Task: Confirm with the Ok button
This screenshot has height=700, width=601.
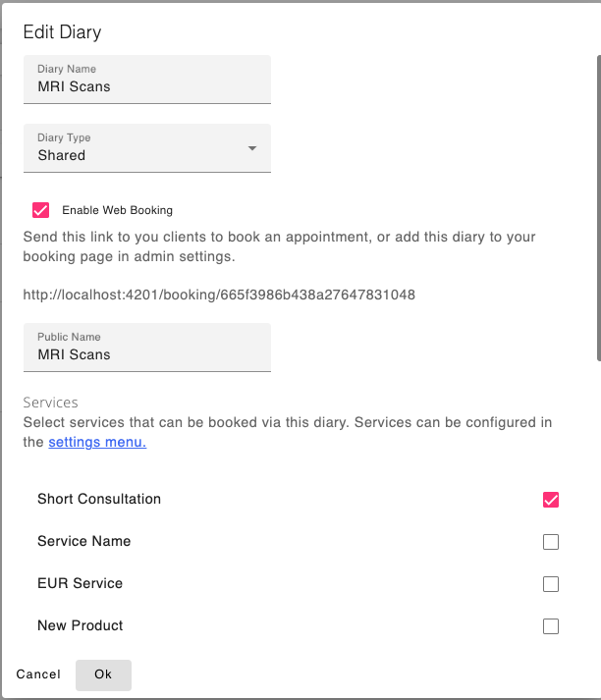Action: coord(103,674)
